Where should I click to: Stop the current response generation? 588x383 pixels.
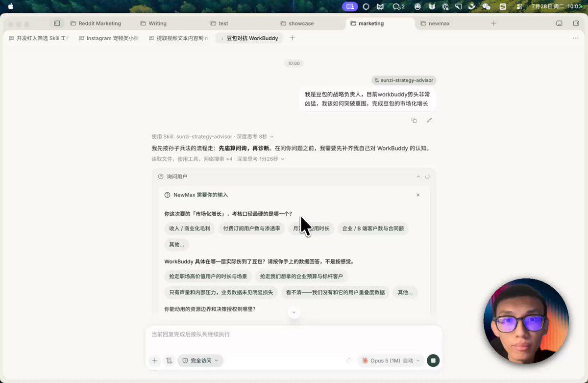click(x=433, y=360)
